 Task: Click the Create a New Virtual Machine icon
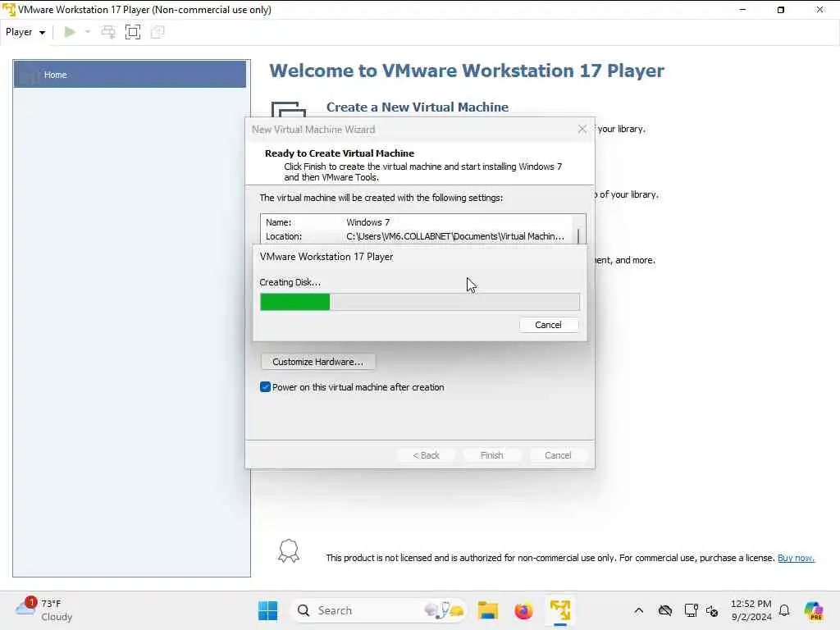point(288,109)
